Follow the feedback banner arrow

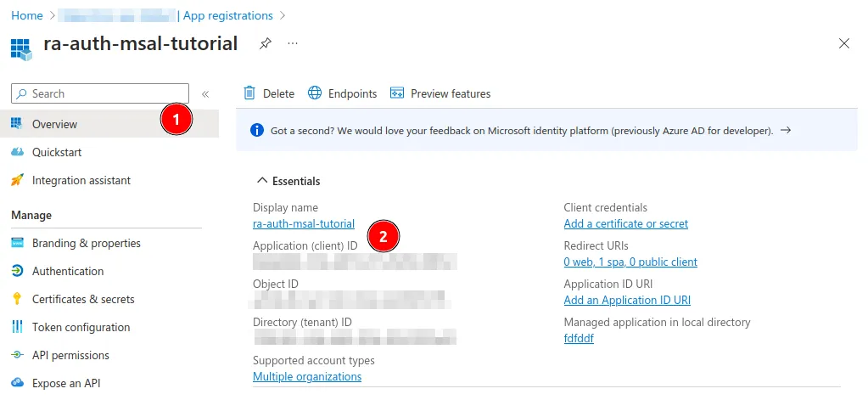click(x=785, y=131)
